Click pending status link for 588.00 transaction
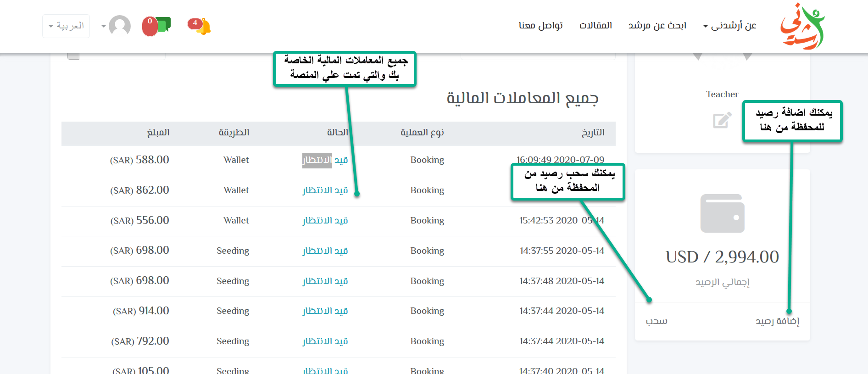This screenshot has width=868, height=374. click(325, 160)
